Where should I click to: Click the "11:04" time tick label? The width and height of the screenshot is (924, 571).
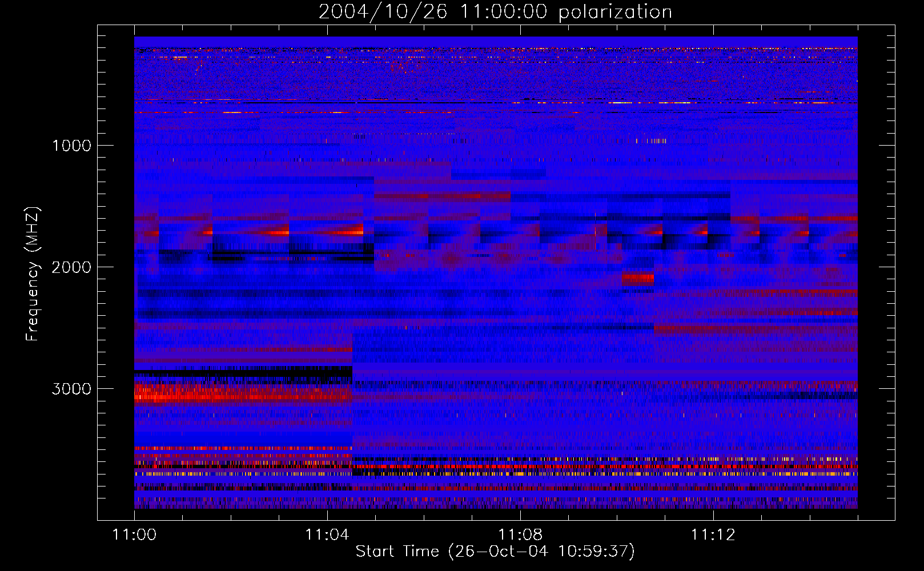coord(327,535)
